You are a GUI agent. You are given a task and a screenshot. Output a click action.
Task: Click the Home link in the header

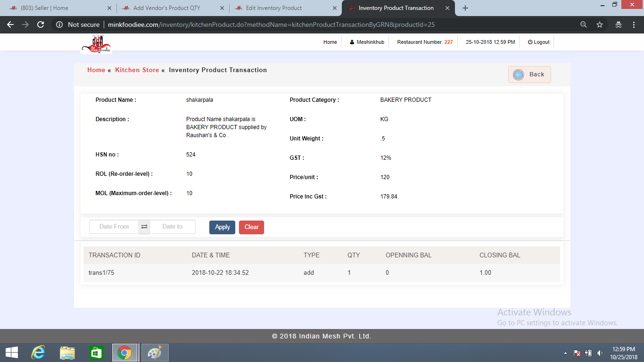(330, 42)
